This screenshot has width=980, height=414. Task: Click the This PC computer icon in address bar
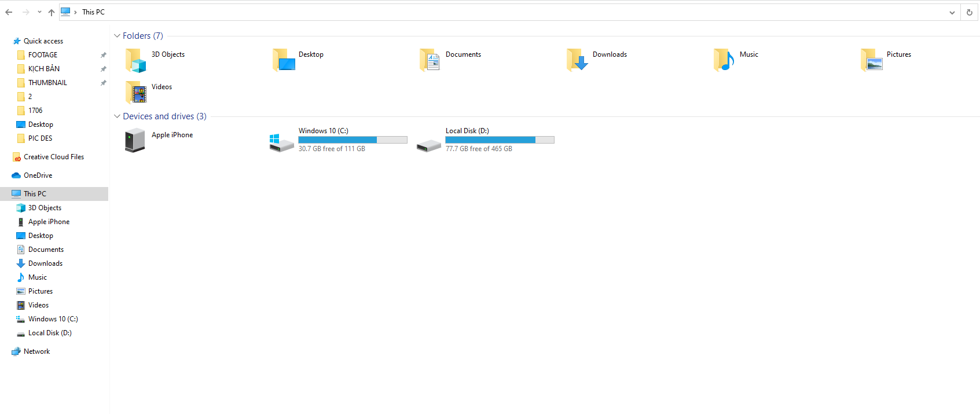(x=66, y=12)
